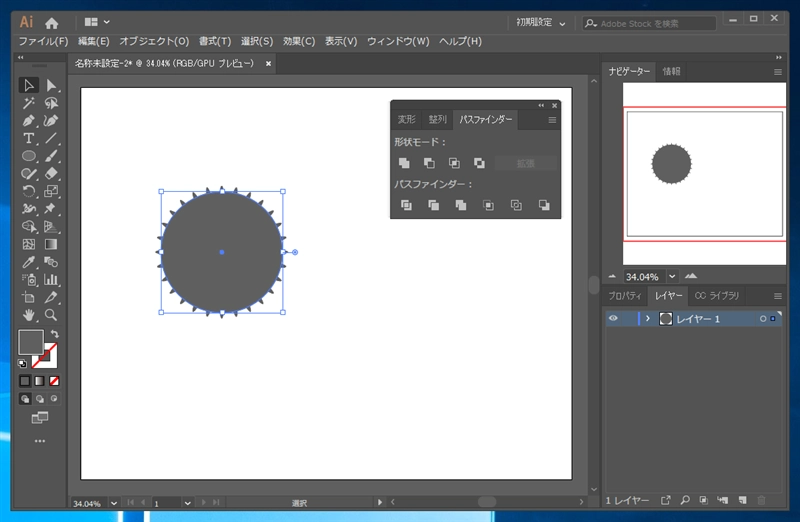The image size is (800, 522).
Task: Select the Pen tool
Action: click(29, 121)
